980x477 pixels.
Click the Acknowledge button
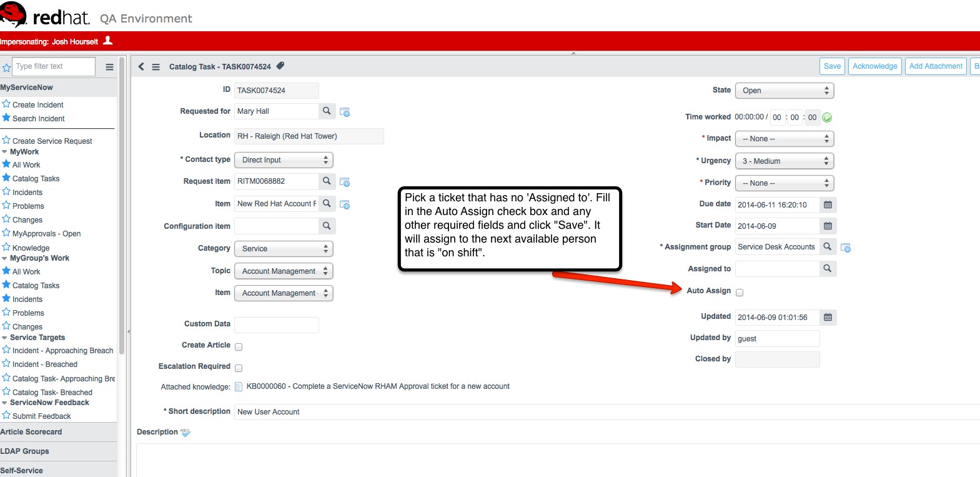click(874, 66)
